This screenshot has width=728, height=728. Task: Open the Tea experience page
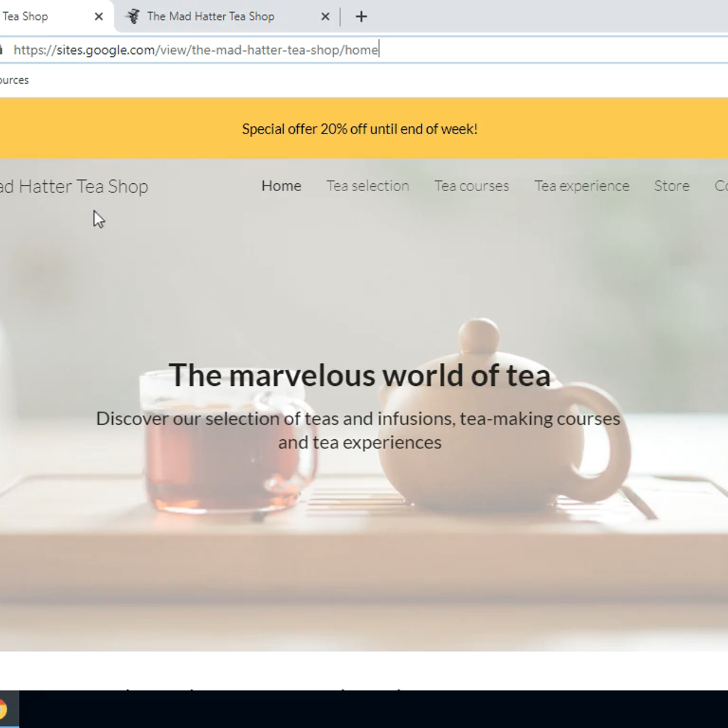[581, 186]
